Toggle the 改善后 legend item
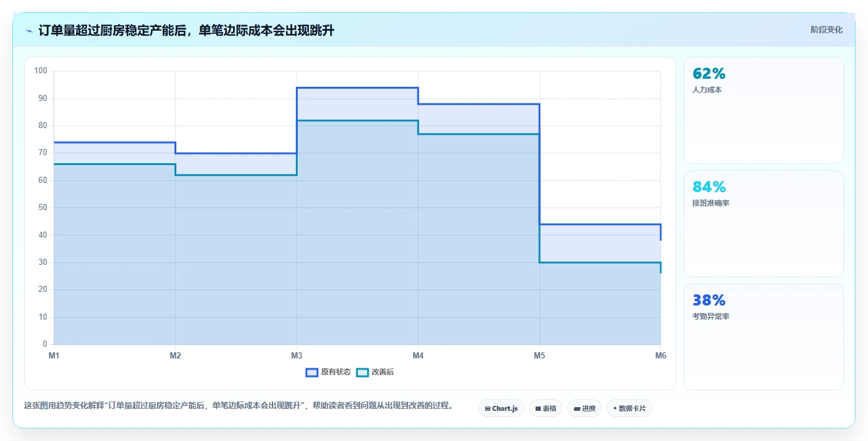The width and height of the screenshot is (868, 441). pyautogui.click(x=375, y=372)
